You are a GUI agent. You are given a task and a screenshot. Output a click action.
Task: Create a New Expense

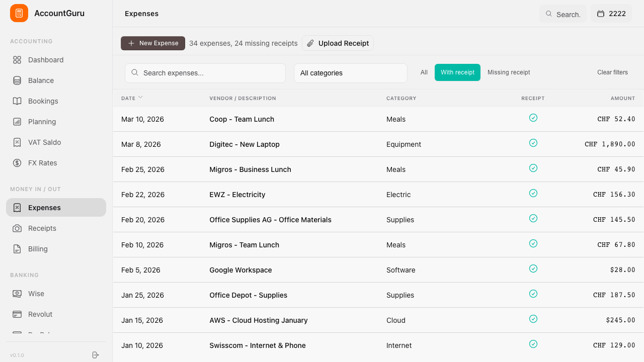153,43
